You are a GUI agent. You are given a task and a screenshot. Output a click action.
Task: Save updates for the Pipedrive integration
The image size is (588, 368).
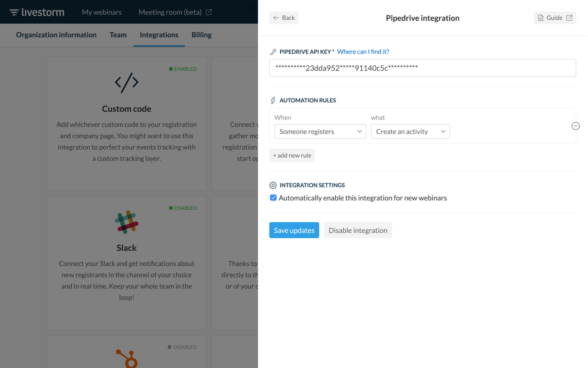tap(294, 230)
